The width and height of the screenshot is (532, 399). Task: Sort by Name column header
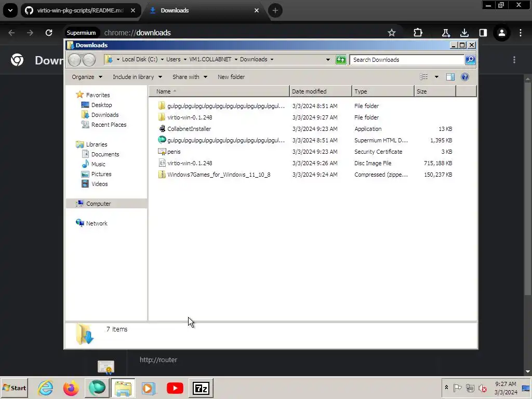[219, 91]
